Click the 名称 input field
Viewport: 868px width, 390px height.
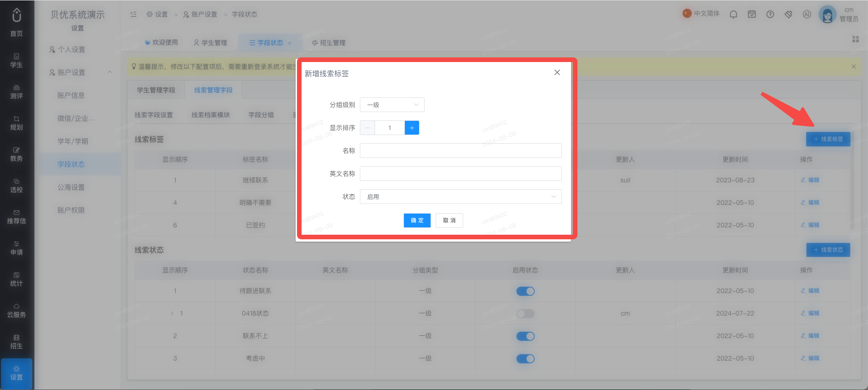click(x=460, y=151)
